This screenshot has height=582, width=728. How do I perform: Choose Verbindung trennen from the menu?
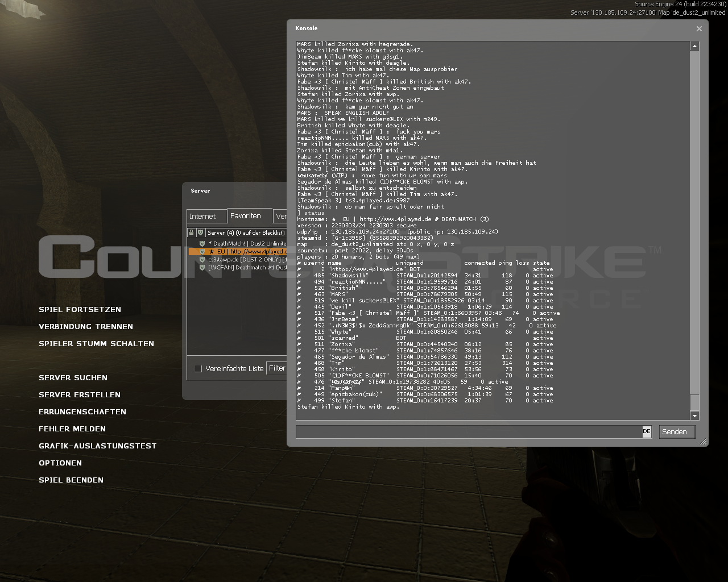tap(86, 327)
